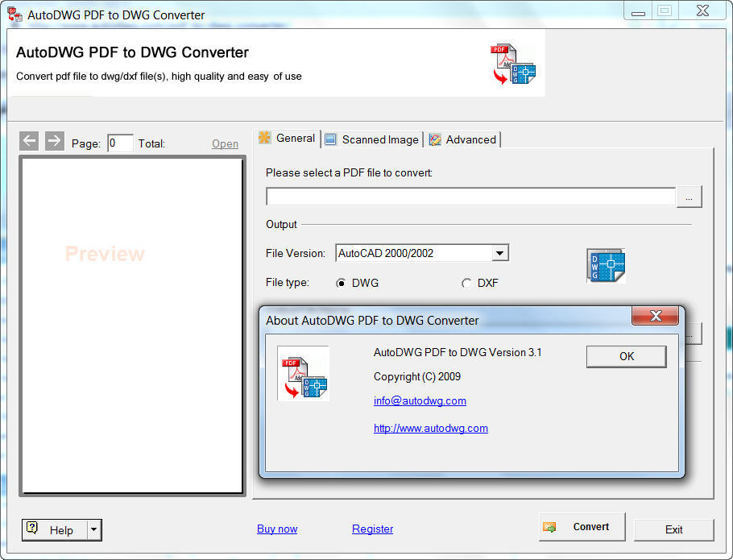The width and height of the screenshot is (733, 560).
Task: Open the Help button
Action: pos(55,530)
